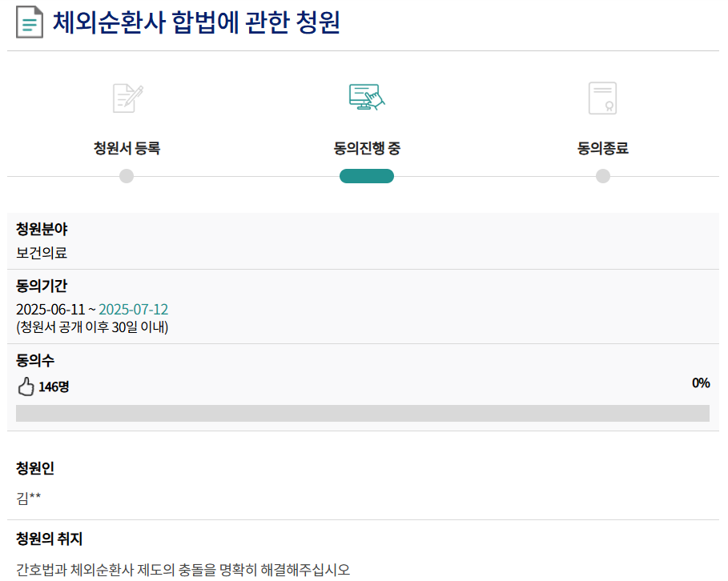Click the thumbs-up icon next to 146명
Viewport: 728px width, 581px height.
[x=25, y=385]
